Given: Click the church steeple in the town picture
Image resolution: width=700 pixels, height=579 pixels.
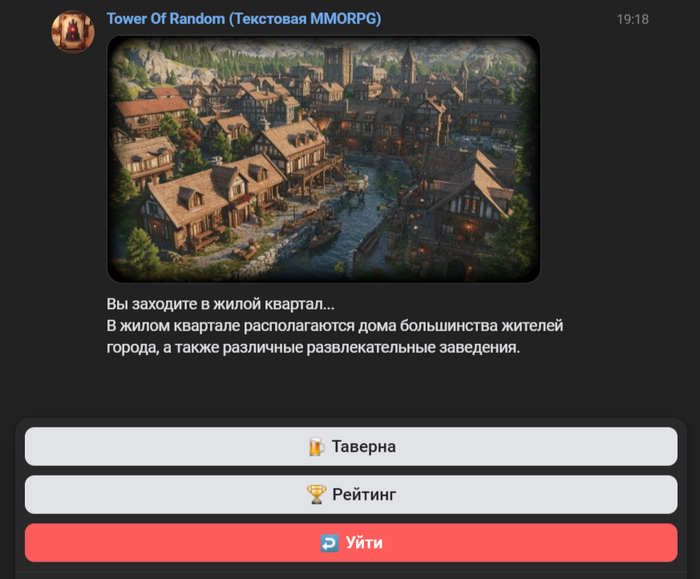Looking at the screenshot, I should [x=408, y=65].
